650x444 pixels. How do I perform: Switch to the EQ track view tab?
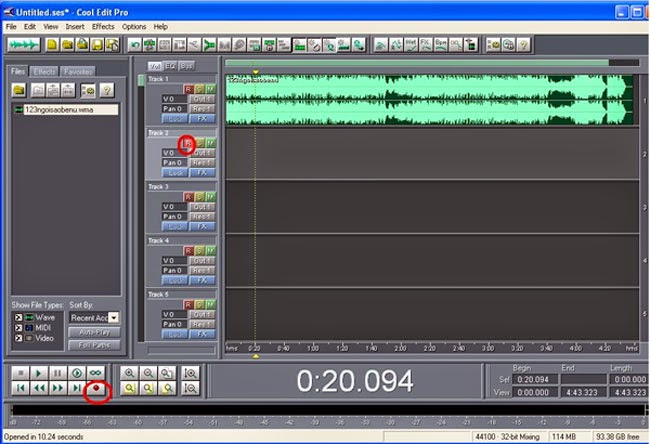point(171,66)
